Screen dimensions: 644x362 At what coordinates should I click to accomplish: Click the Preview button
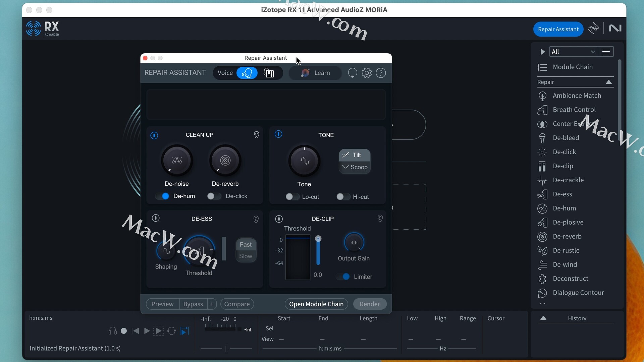click(x=162, y=304)
